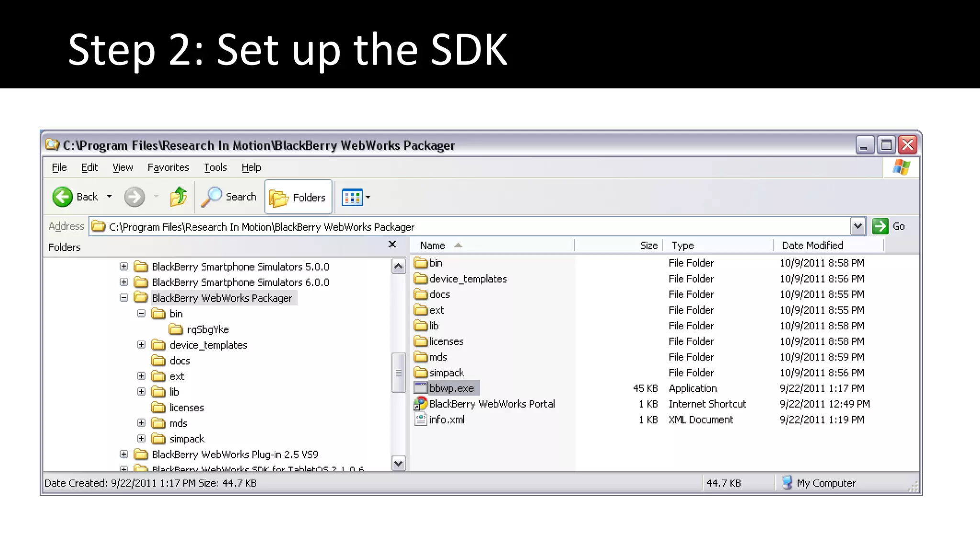Image resolution: width=980 pixels, height=551 pixels.
Task: Click simpack folder icon in file list
Action: pyautogui.click(x=421, y=373)
